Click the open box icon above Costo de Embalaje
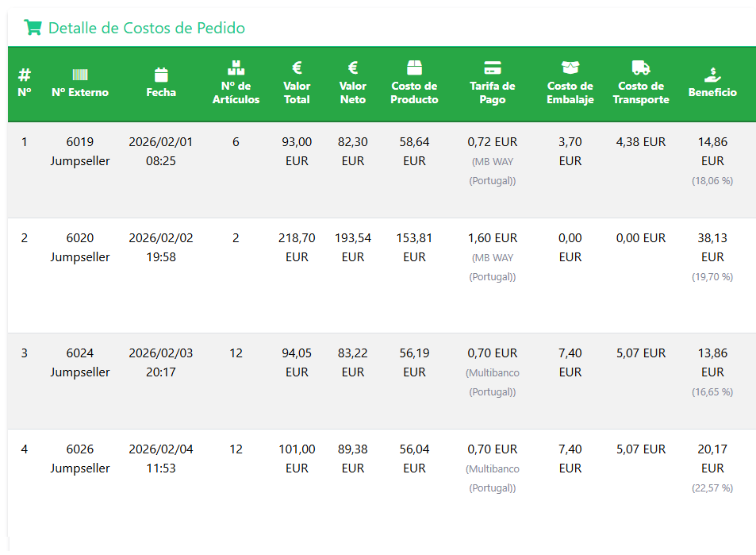This screenshot has height=555, width=756. 570,67
